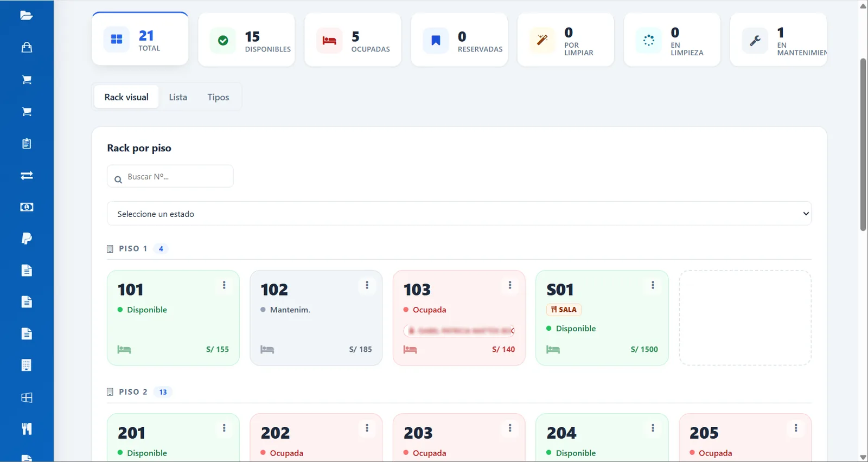
Task: Click the green check Disponibles icon
Action: click(223, 40)
